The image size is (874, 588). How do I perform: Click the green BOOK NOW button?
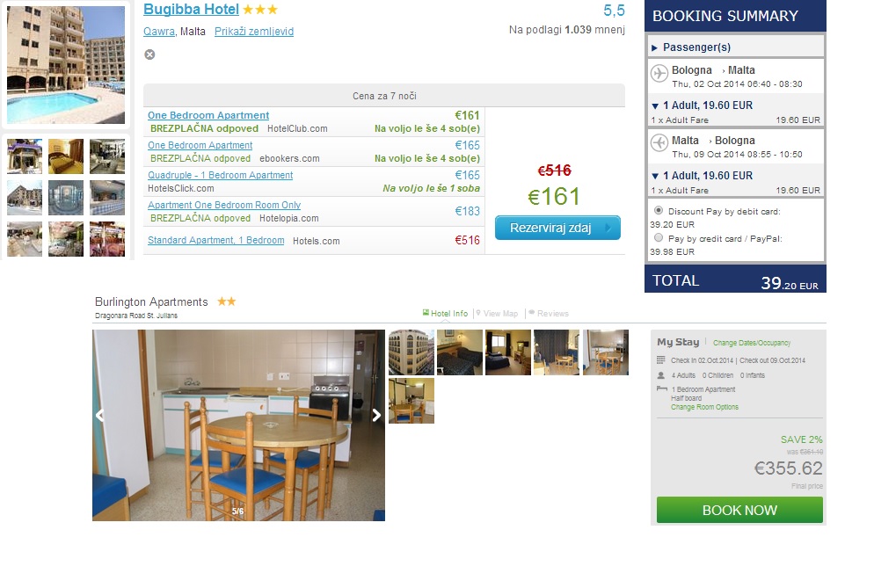pos(739,510)
